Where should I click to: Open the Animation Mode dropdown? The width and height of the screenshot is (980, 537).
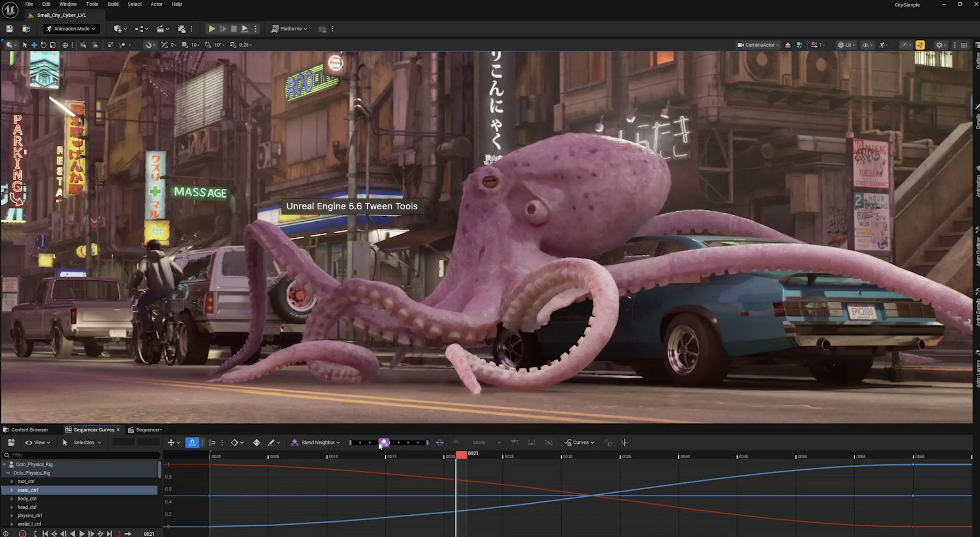pos(71,29)
